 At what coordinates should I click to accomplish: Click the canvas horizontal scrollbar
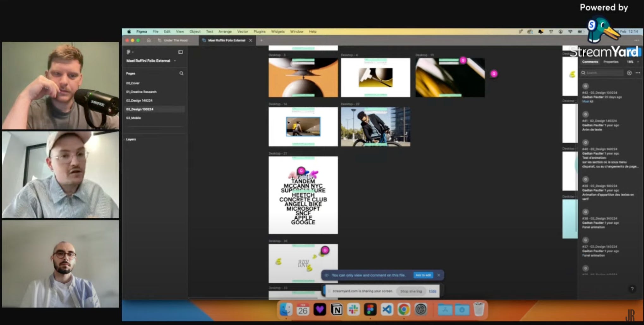click(x=253, y=298)
